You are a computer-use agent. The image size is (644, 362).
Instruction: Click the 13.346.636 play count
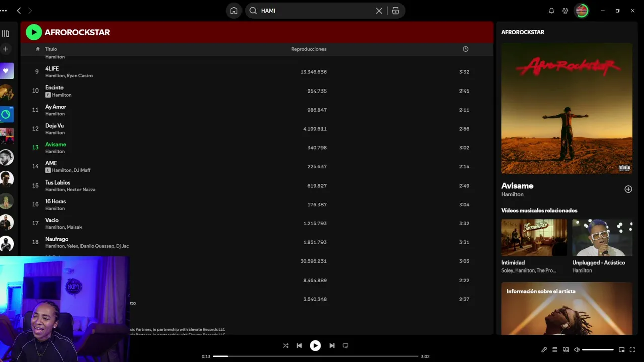(x=313, y=72)
